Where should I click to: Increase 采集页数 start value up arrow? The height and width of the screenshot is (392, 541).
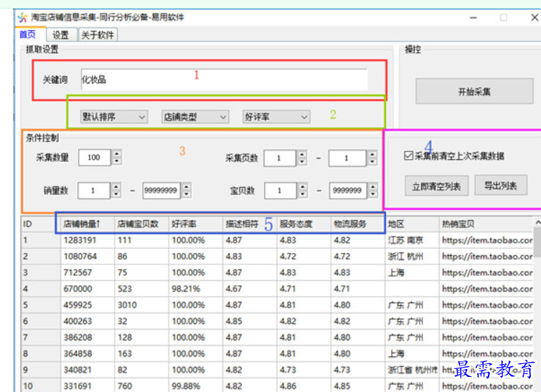(x=302, y=154)
